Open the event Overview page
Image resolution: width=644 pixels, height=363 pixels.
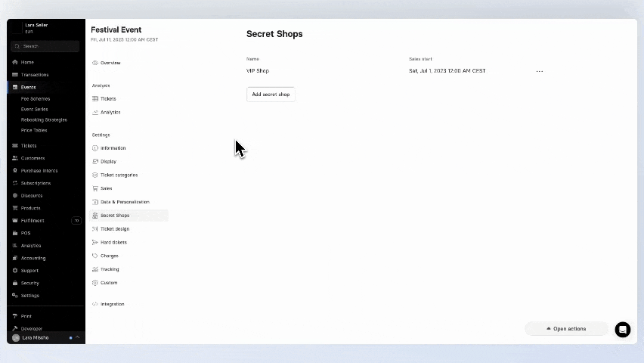pos(110,63)
